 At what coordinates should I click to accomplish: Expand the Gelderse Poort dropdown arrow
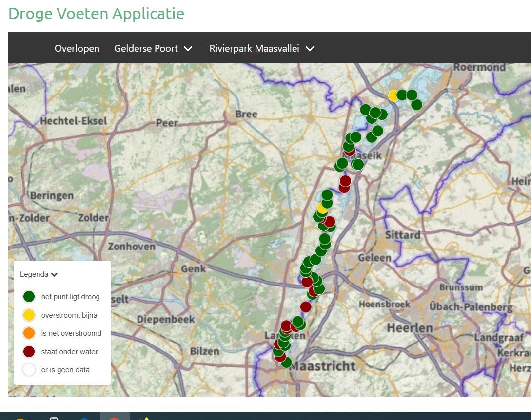188,49
